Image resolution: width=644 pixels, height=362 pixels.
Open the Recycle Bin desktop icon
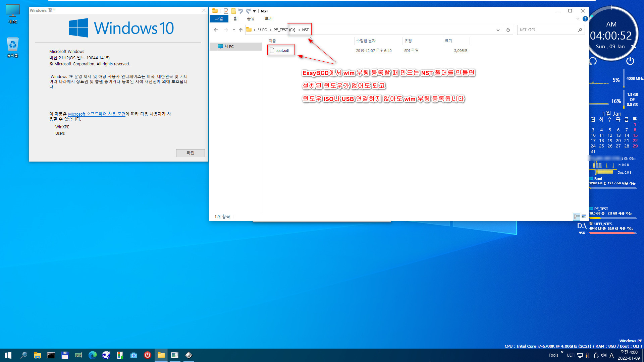(x=13, y=47)
